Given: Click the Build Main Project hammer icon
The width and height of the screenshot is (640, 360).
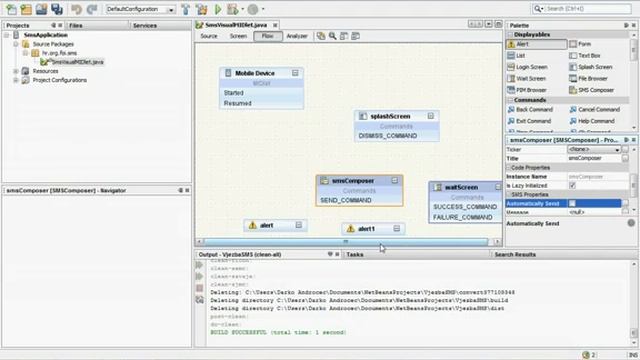Looking at the screenshot, I should point(186,9).
